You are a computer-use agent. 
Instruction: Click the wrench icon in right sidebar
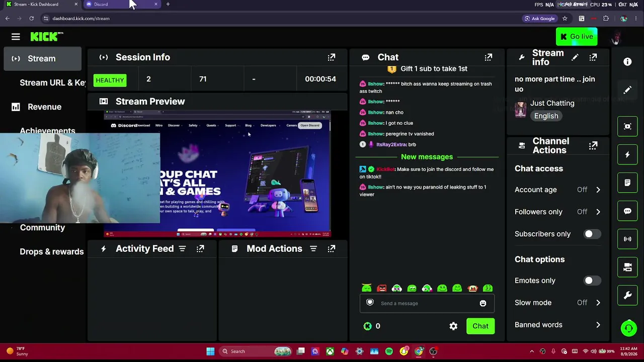point(627,296)
